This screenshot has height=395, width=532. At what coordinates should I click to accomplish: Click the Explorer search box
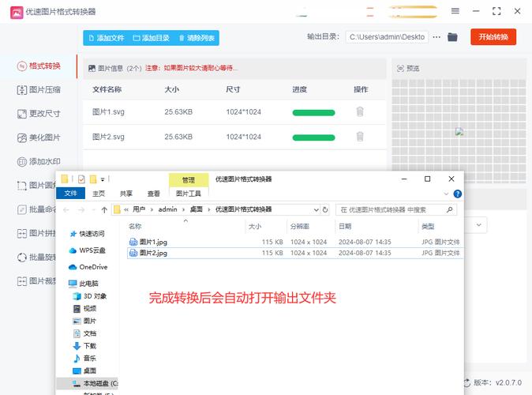click(x=396, y=210)
